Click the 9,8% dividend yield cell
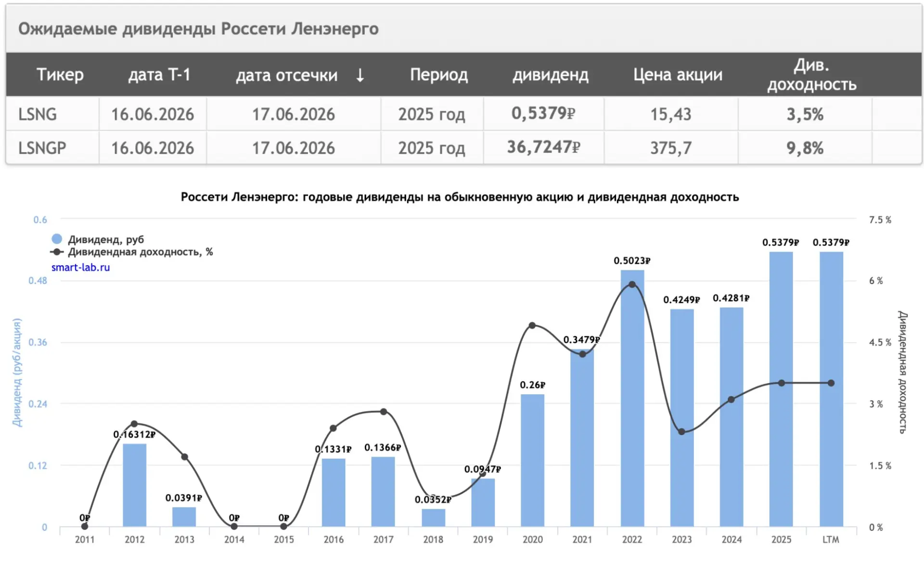Viewport: 924px width, 568px height. (805, 148)
